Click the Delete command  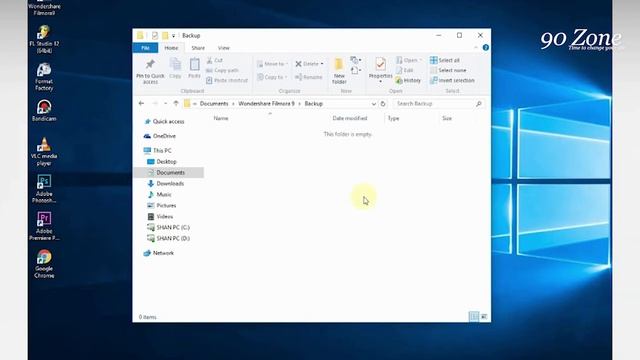coord(307,64)
